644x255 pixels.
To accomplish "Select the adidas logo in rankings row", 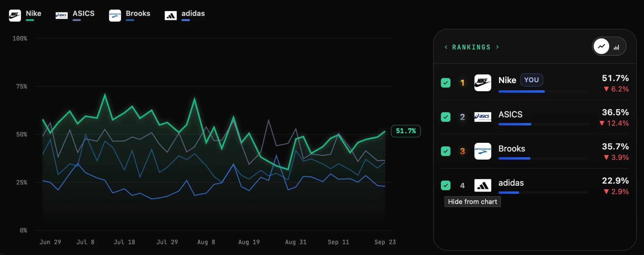I will point(483,185).
